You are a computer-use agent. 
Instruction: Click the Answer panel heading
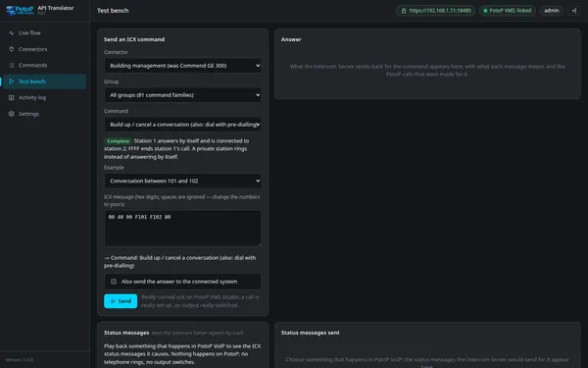point(291,39)
